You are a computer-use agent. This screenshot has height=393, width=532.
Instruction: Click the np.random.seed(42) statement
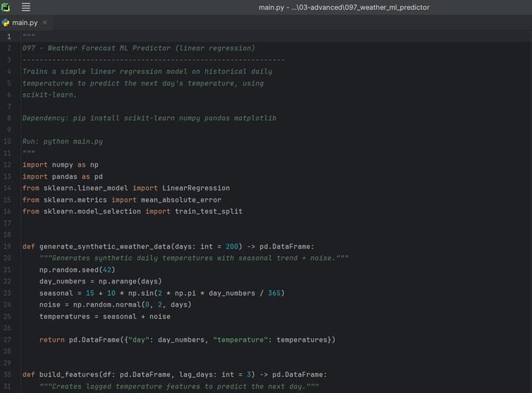(77, 270)
